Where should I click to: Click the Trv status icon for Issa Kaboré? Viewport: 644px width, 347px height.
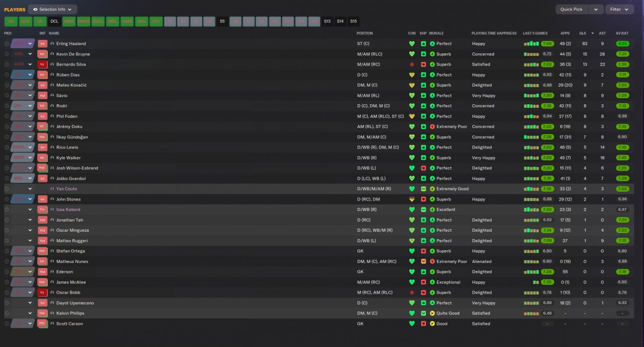(42, 210)
